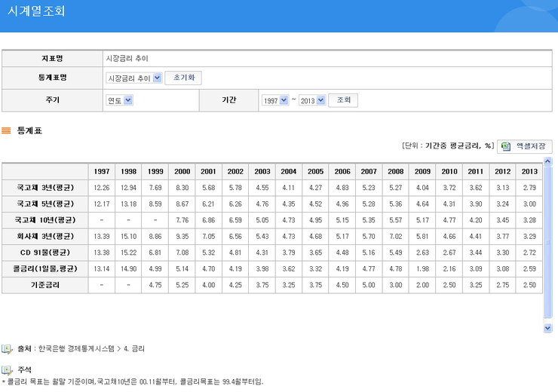This screenshot has height=392, width=558.
Task: Click the 국고채 5년(평균) row label
Action: pyautogui.click(x=45, y=204)
